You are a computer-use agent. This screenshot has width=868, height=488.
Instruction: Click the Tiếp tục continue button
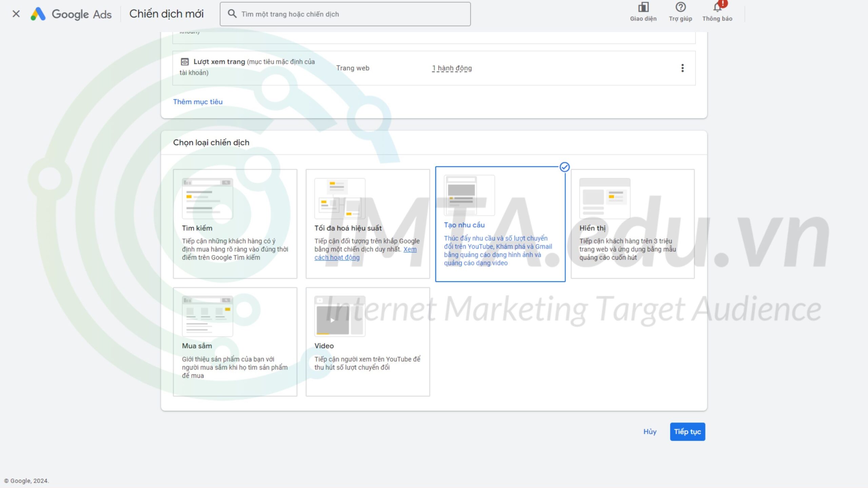687,431
